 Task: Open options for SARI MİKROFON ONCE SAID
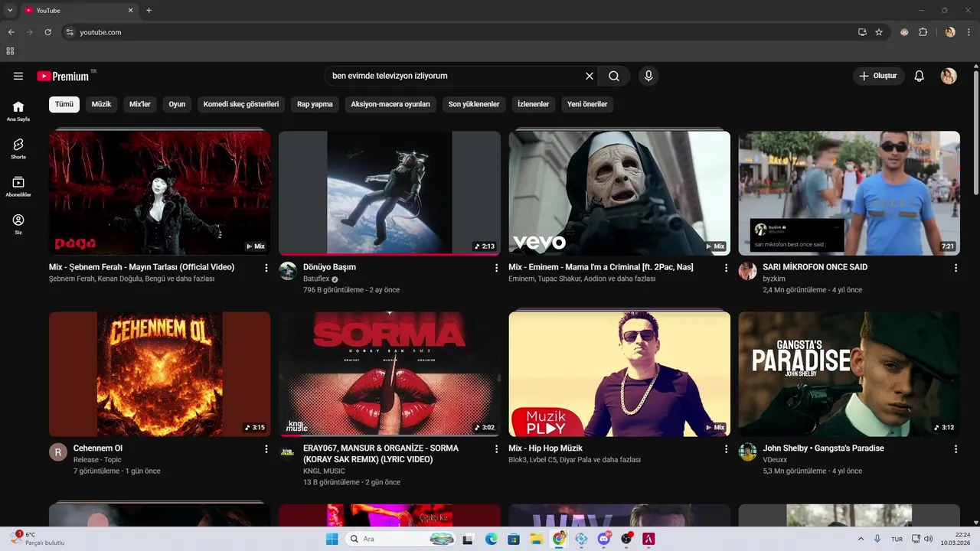click(955, 268)
